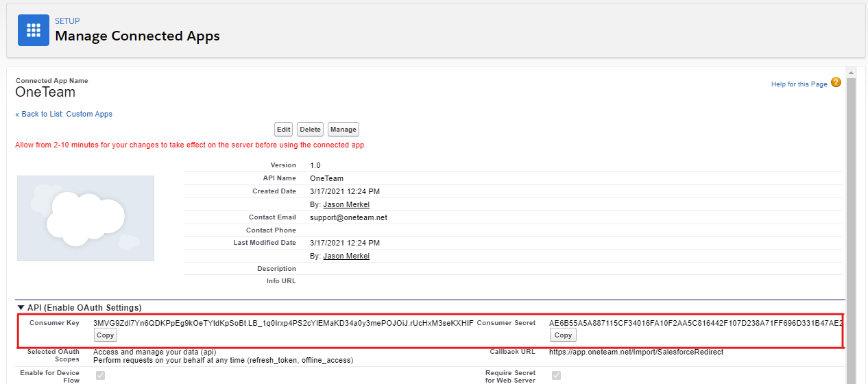Click the Edit button
The width and height of the screenshot is (868, 384).
[284, 130]
